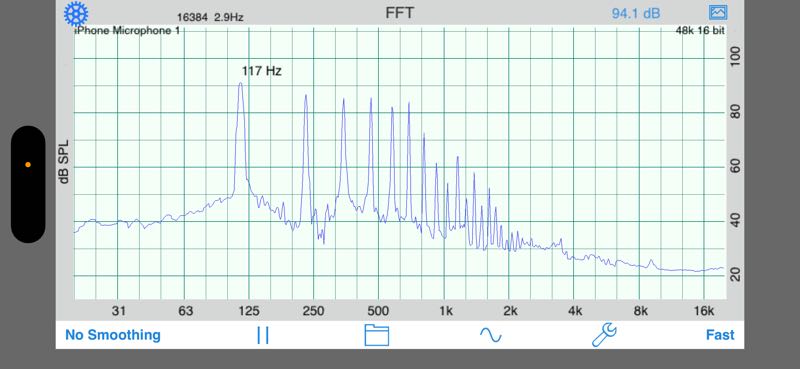
Task: Tap the 4k frequency axis label
Action: pyautogui.click(x=575, y=311)
